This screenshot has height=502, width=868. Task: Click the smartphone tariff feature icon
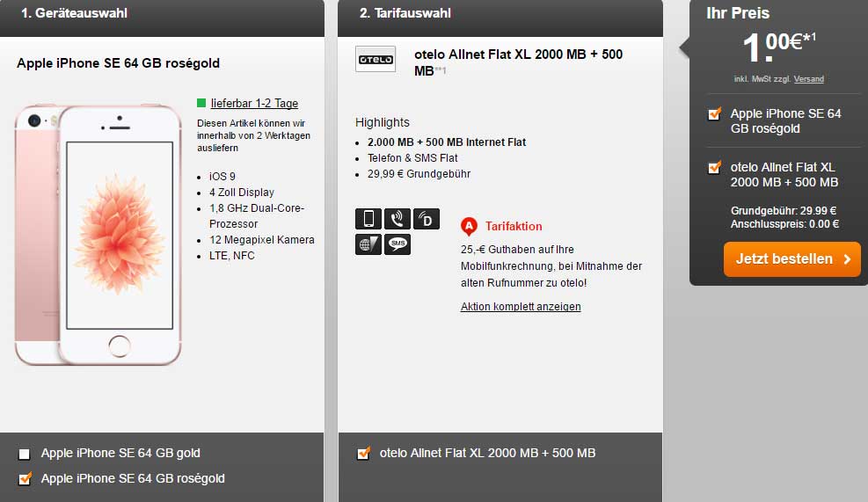point(368,219)
